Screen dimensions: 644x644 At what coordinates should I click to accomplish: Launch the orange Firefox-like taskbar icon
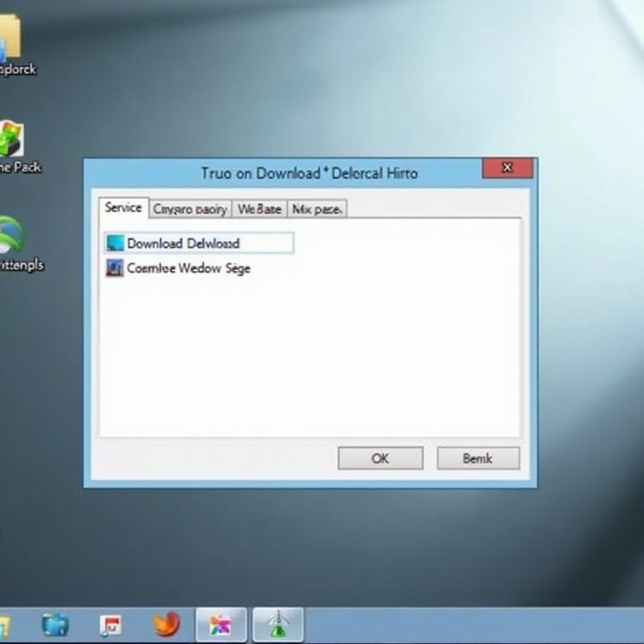pos(166,624)
